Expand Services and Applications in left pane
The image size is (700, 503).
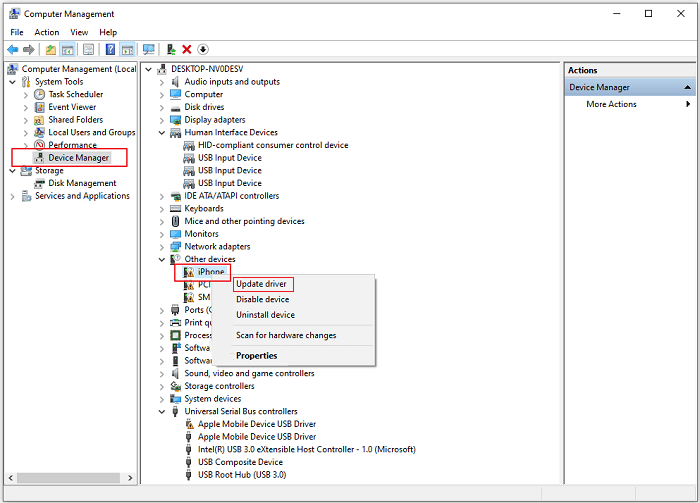pyautogui.click(x=13, y=196)
